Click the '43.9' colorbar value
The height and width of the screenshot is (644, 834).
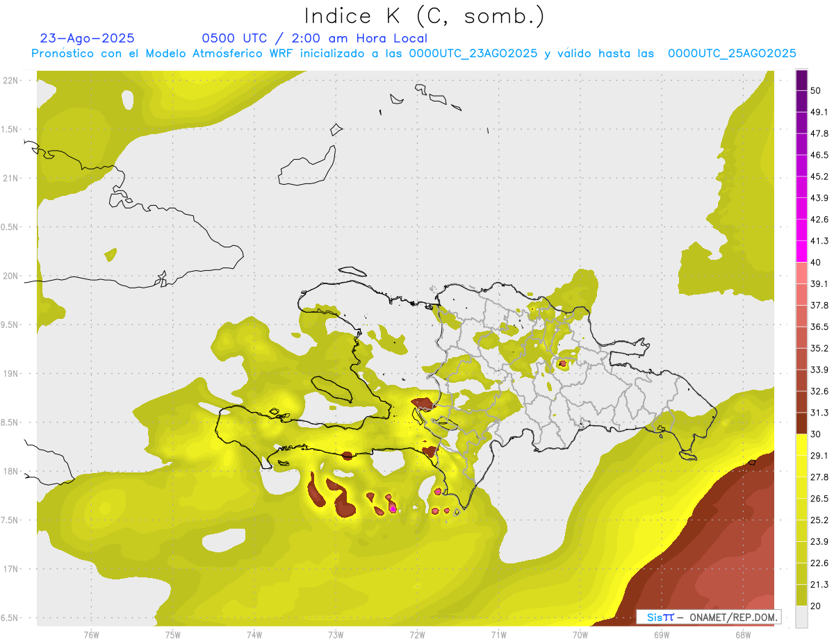point(819,198)
